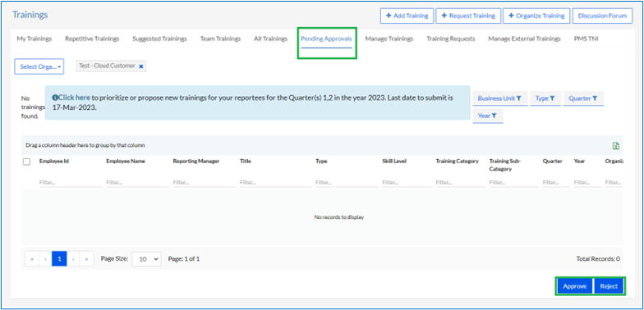Screen dimensions: 644x310
Task: Open Manage External Trainings tab
Action: (524, 39)
